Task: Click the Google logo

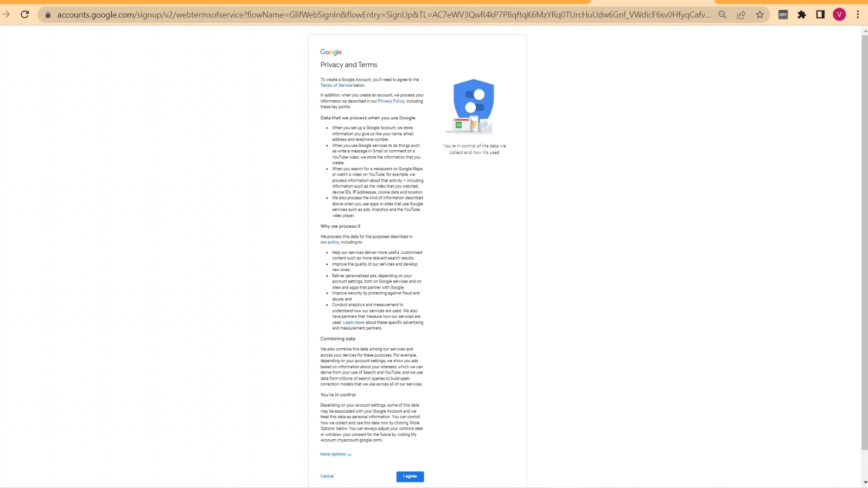Action: [x=331, y=52]
